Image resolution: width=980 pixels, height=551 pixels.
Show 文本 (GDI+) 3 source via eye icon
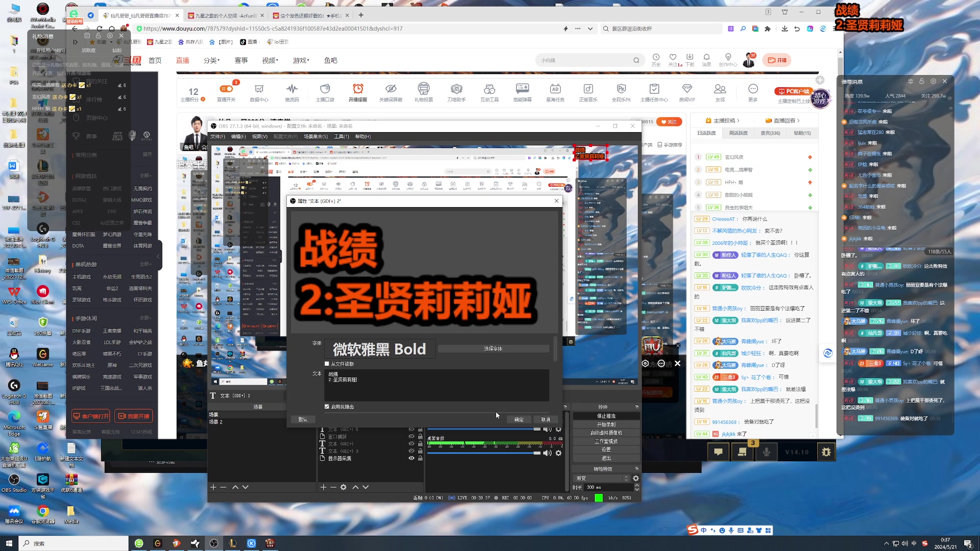coord(411,451)
